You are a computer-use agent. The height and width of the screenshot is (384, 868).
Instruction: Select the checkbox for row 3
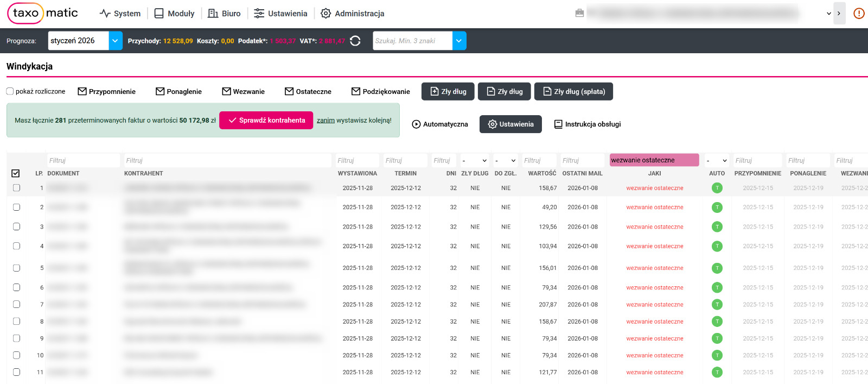pyautogui.click(x=16, y=226)
